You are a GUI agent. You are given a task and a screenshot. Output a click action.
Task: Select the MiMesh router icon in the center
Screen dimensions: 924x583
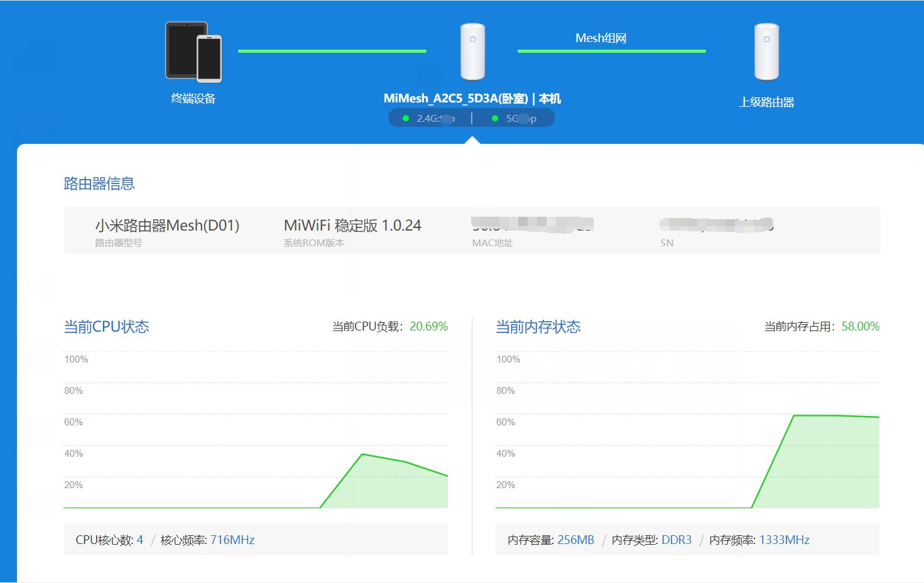[x=472, y=52]
